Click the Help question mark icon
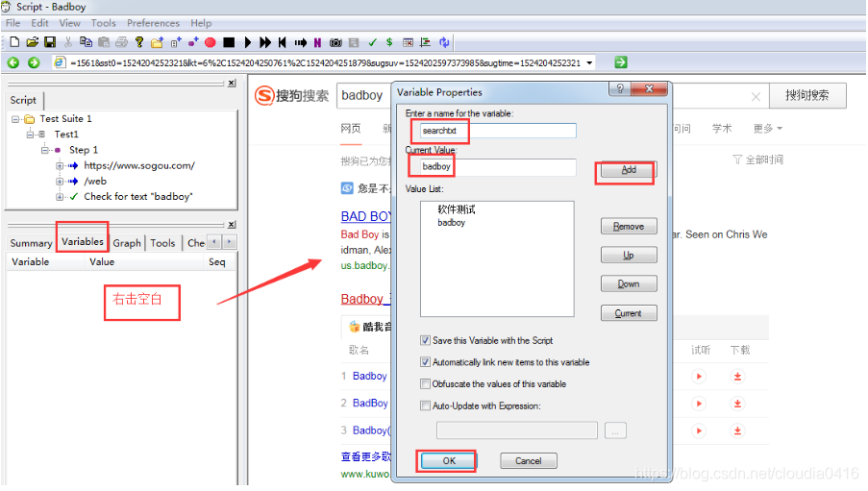 (139, 42)
